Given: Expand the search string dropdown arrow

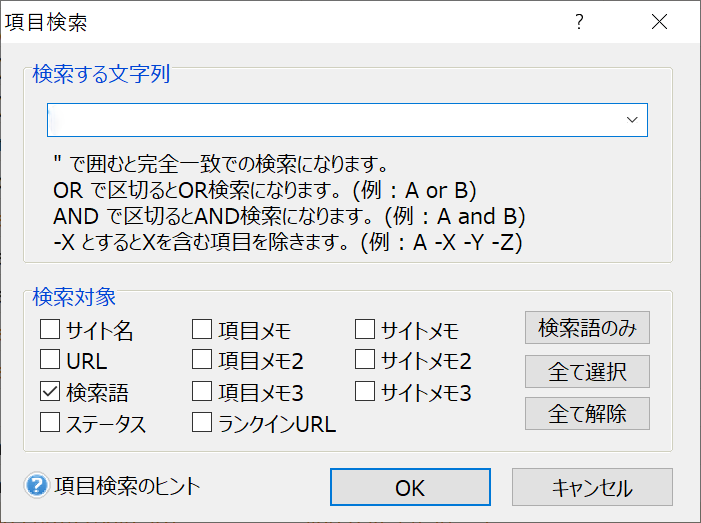Looking at the screenshot, I should 632,120.
